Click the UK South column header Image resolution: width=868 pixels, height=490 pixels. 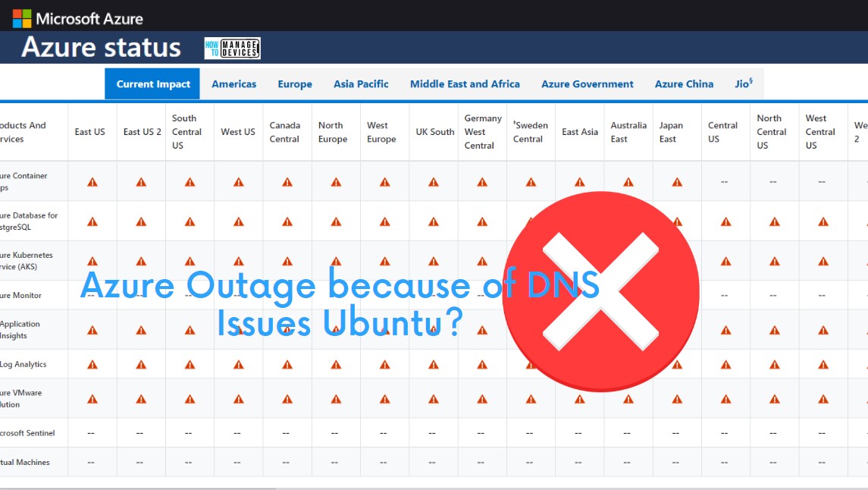[435, 132]
